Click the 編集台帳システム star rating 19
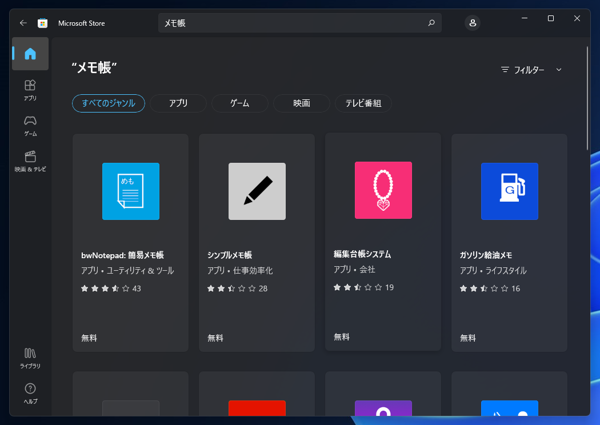 point(364,287)
